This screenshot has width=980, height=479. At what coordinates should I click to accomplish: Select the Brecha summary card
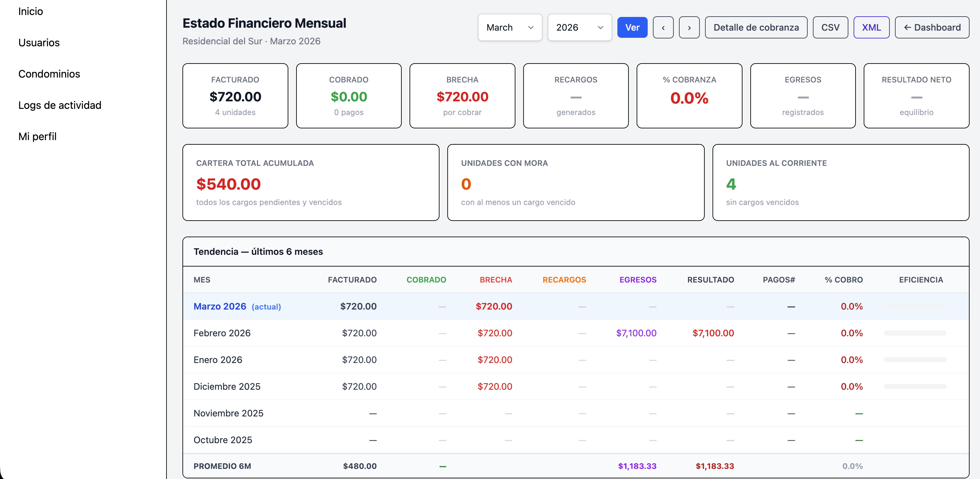coord(462,95)
